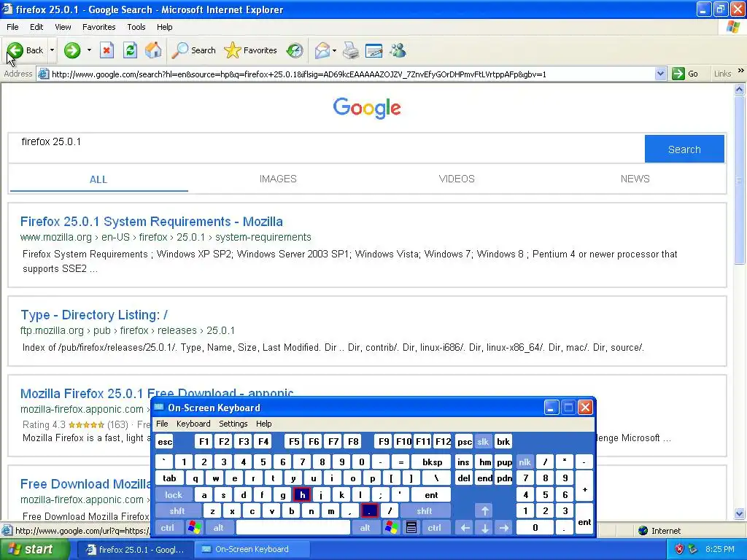Go to Home page icon
The image size is (747, 560).
153,50
